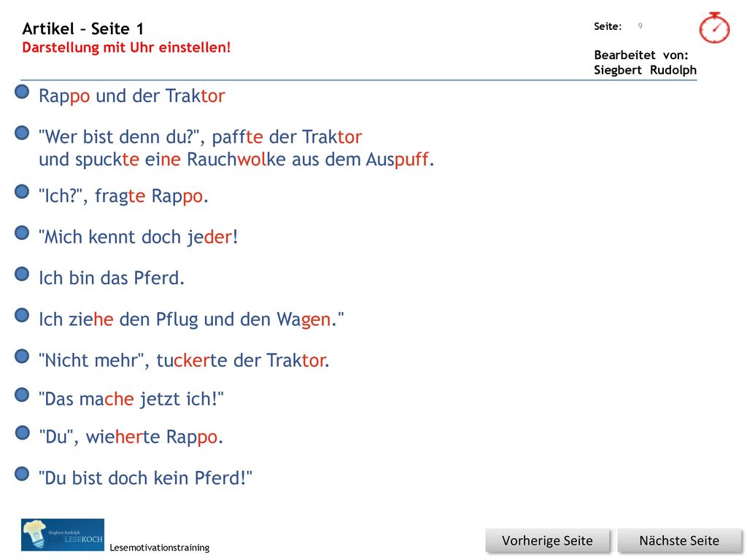
Task: Click the 'Artikel – Seite 1' heading
Action: click(x=83, y=28)
